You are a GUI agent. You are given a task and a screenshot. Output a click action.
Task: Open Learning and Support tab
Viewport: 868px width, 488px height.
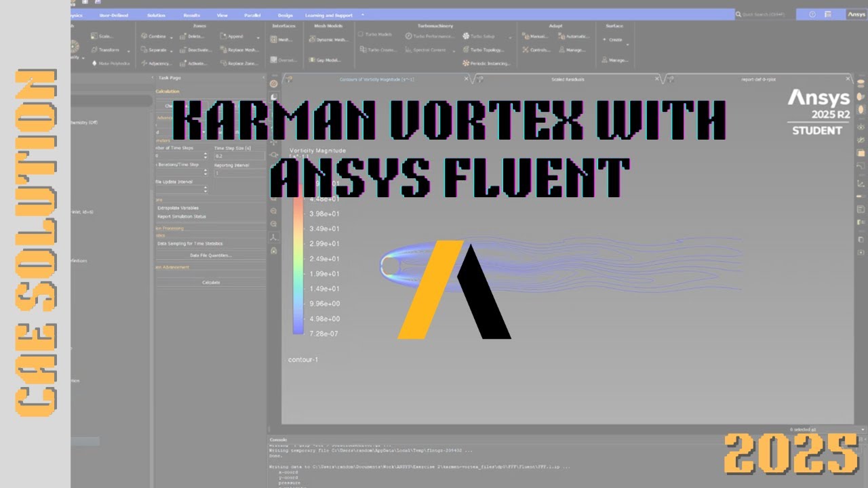pyautogui.click(x=329, y=15)
